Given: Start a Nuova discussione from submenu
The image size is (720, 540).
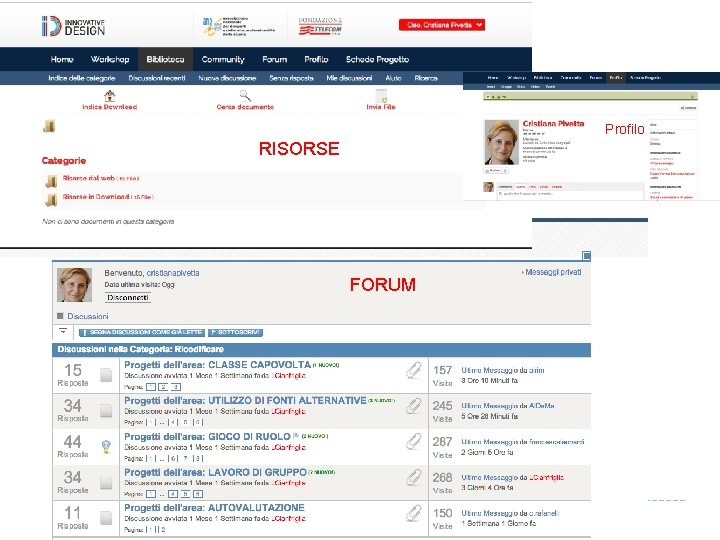Looking at the screenshot, I should pyautogui.click(x=227, y=78).
